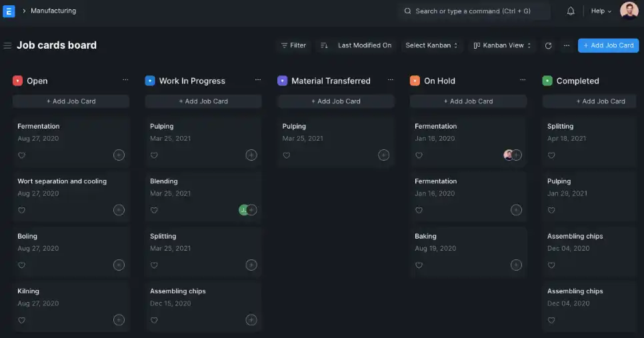Open the Open column options dots
Screen dimensions: 644x338
click(x=125, y=80)
